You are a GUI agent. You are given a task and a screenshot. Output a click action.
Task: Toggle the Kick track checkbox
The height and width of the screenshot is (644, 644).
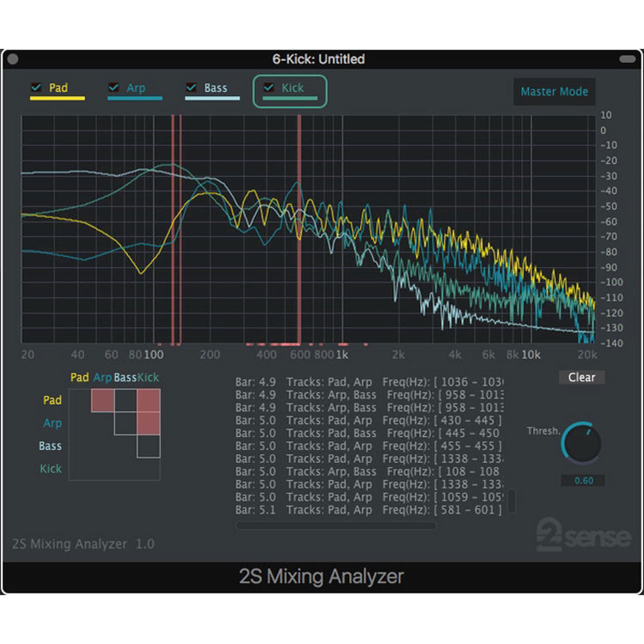[269, 87]
